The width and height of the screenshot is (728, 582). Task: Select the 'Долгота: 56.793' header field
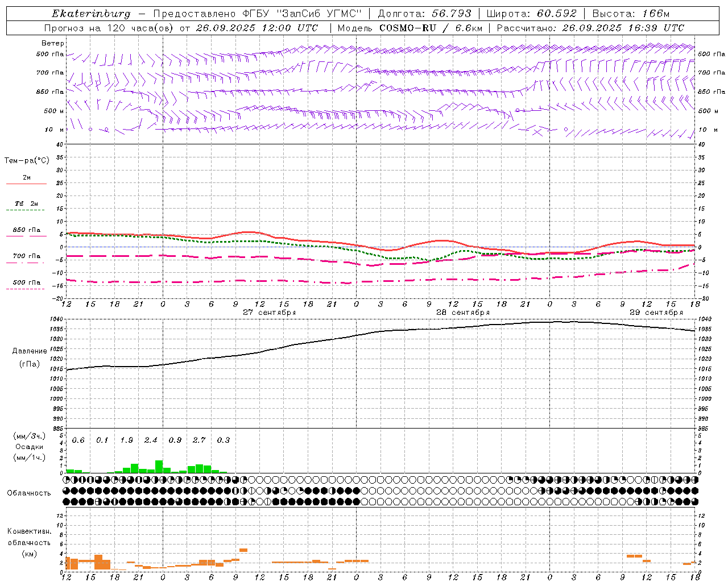(425, 14)
